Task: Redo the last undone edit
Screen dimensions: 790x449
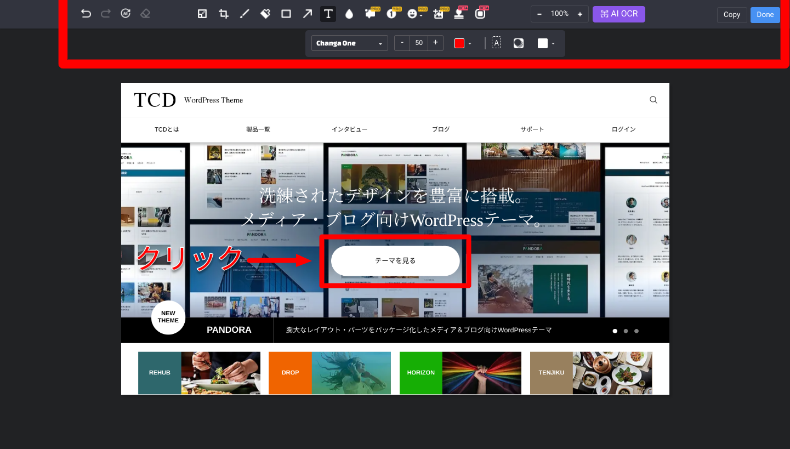Action: pos(105,14)
